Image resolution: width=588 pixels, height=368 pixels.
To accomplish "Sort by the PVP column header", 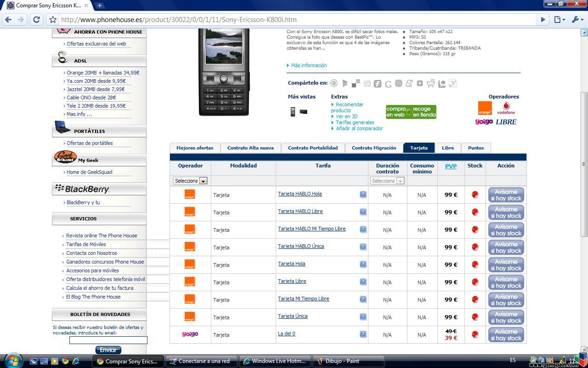I will (x=451, y=166).
